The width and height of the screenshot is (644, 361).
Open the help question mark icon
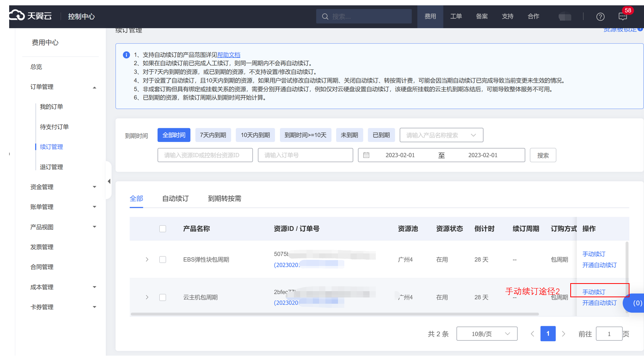(x=600, y=16)
